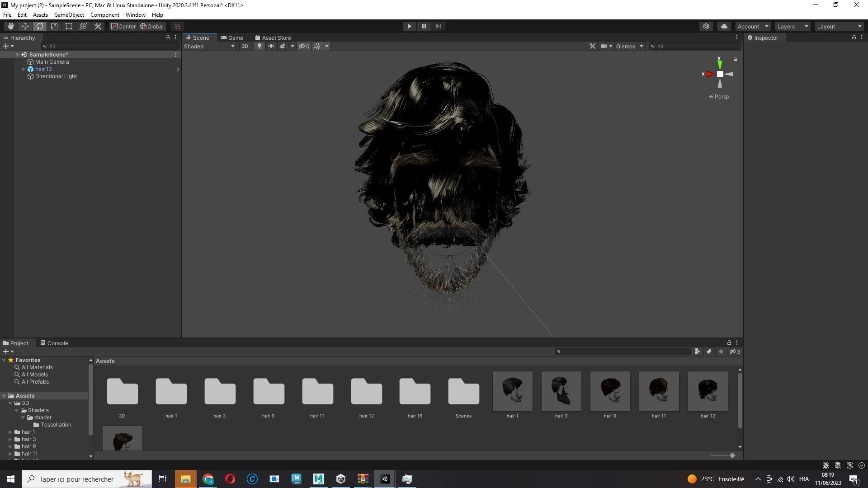The image size is (868, 488).
Task: Toggle scene audio
Action: [271, 46]
